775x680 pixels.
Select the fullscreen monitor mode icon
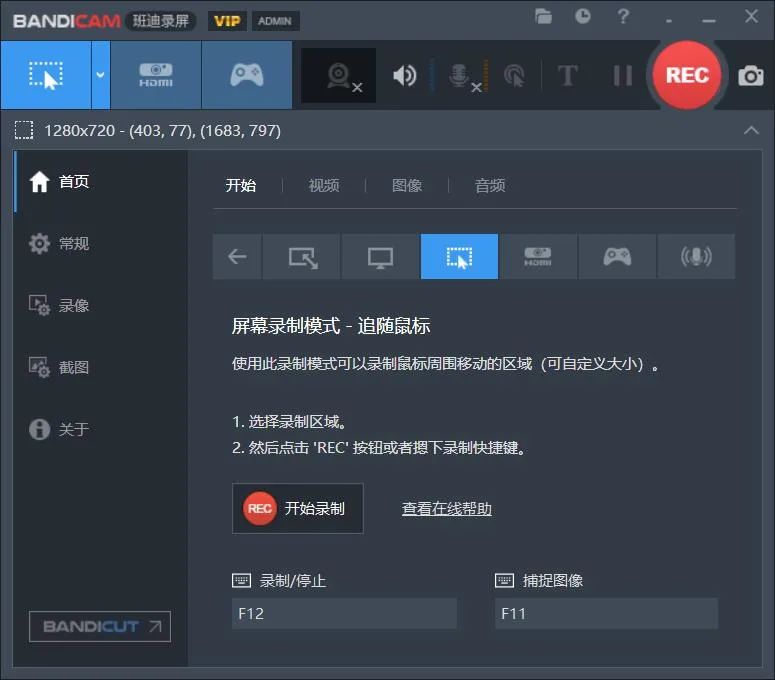(x=380, y=256)
